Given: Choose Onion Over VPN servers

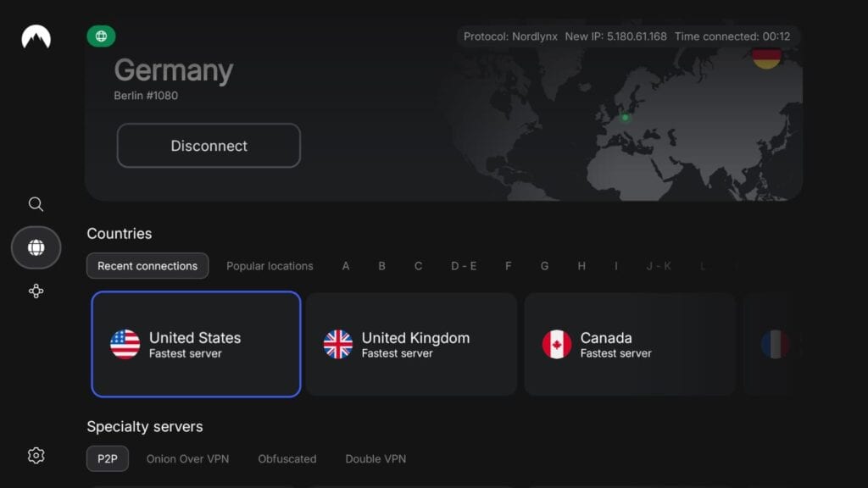Looking at the screenshot, I should (x=188, y=458).
